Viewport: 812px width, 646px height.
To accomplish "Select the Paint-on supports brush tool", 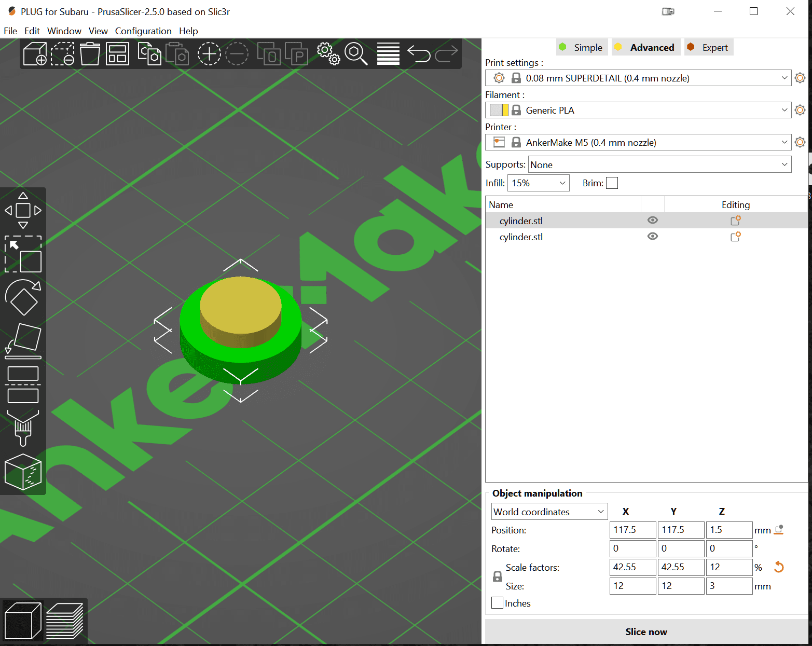I will (x=23, y=428).
